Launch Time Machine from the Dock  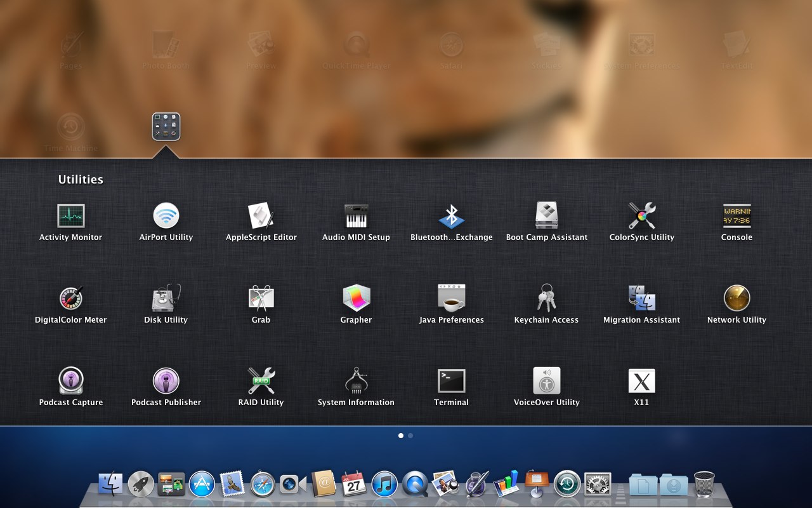pyautogui.click(x=567, y=485)
